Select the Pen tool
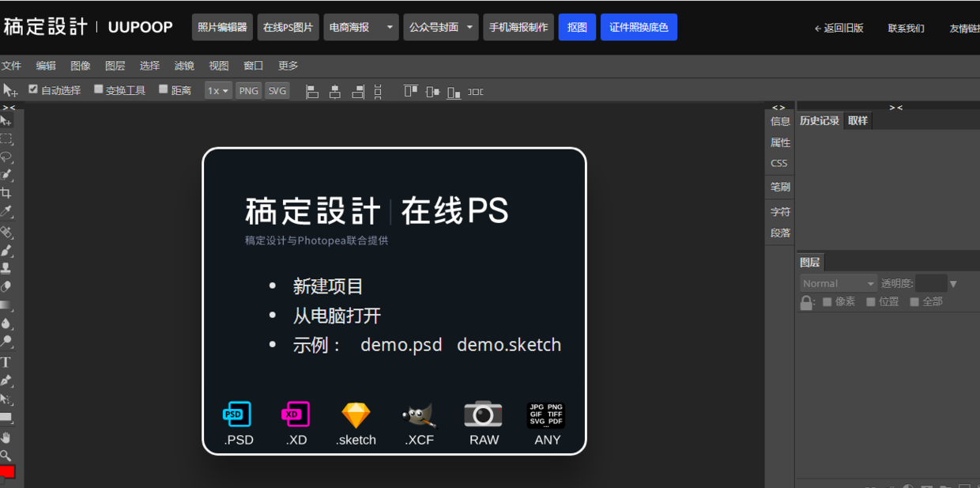The image size is (980, 488). point(6,380)
